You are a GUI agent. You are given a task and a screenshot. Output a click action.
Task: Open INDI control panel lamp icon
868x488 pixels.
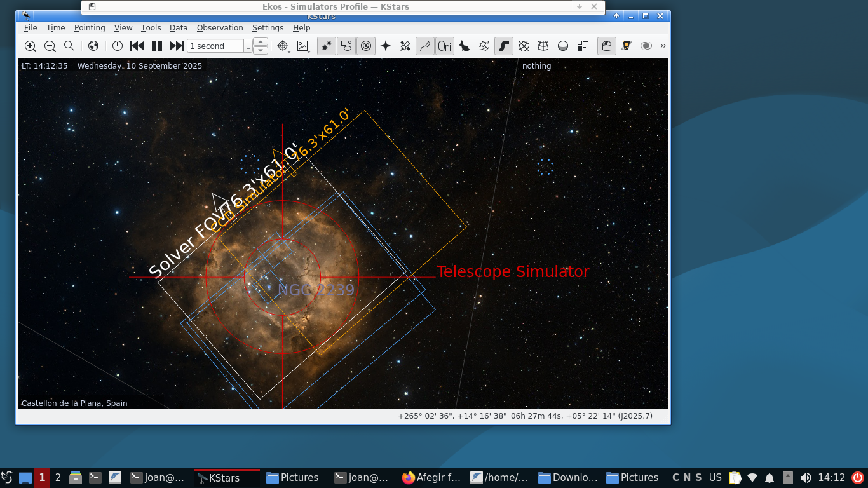point(627,46)
